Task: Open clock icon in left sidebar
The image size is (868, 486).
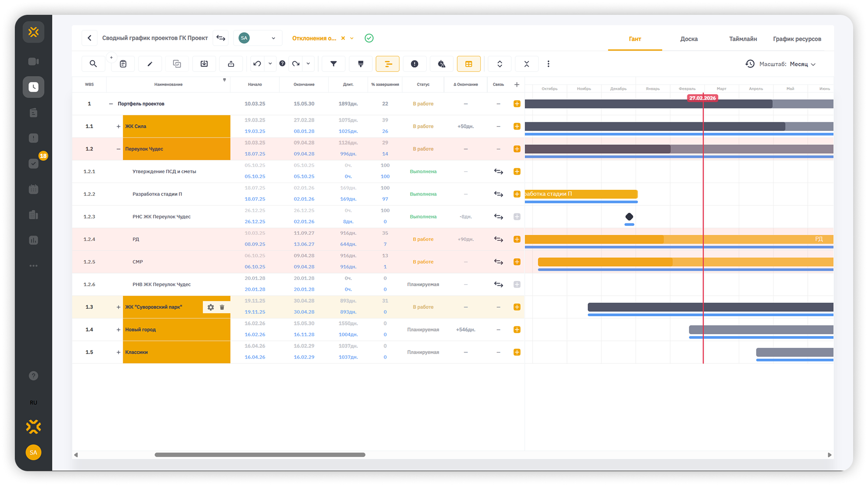Action: pyautogui.click(x=34, y=87)
